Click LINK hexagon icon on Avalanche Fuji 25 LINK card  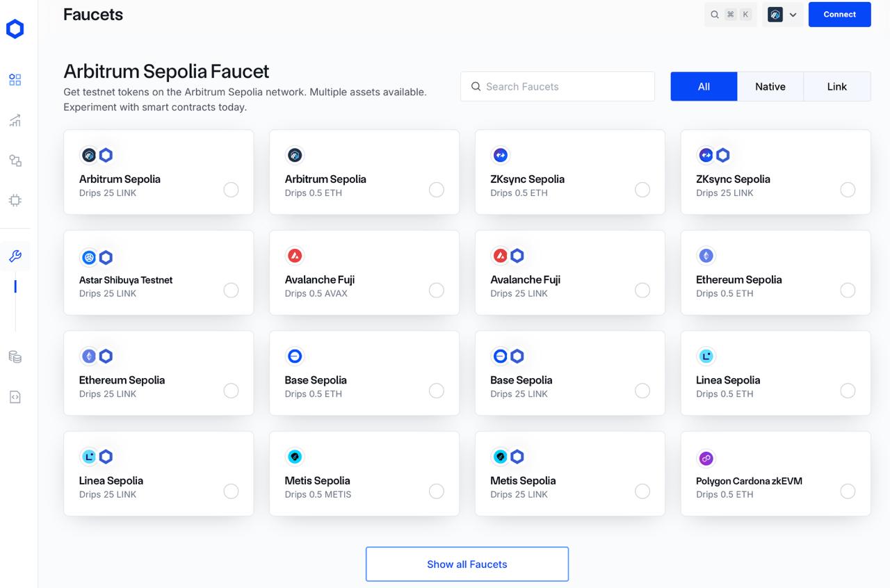coord(517,256)
